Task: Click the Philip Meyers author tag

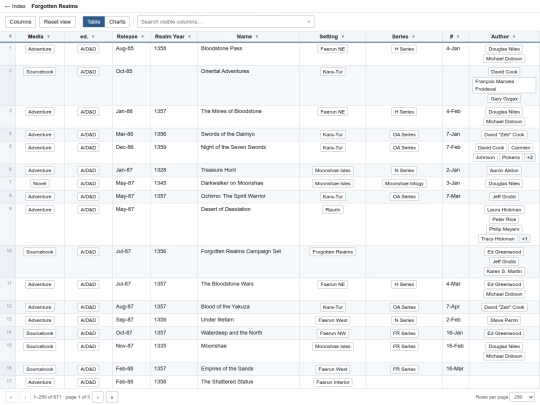Action: [504, 229]
